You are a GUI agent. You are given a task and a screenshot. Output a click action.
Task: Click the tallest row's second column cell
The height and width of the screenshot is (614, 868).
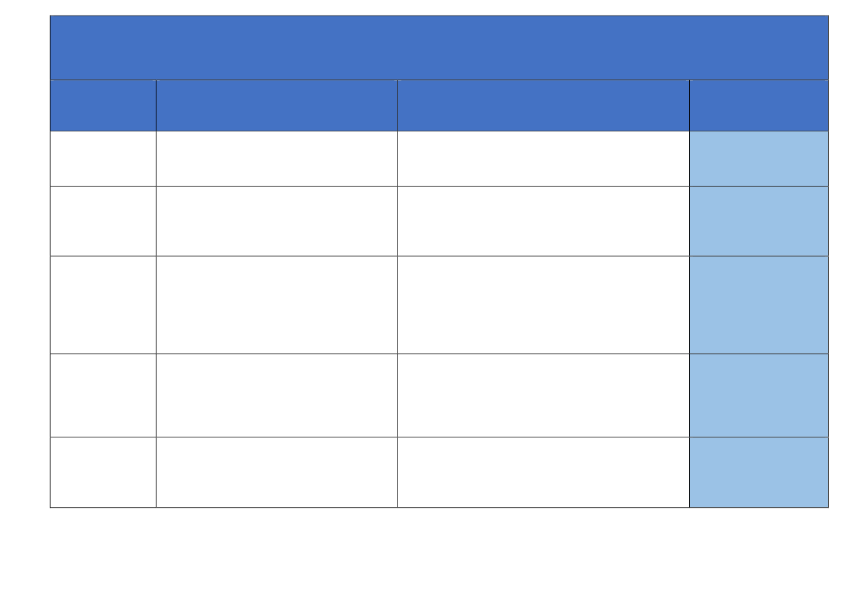pos(276,305)
